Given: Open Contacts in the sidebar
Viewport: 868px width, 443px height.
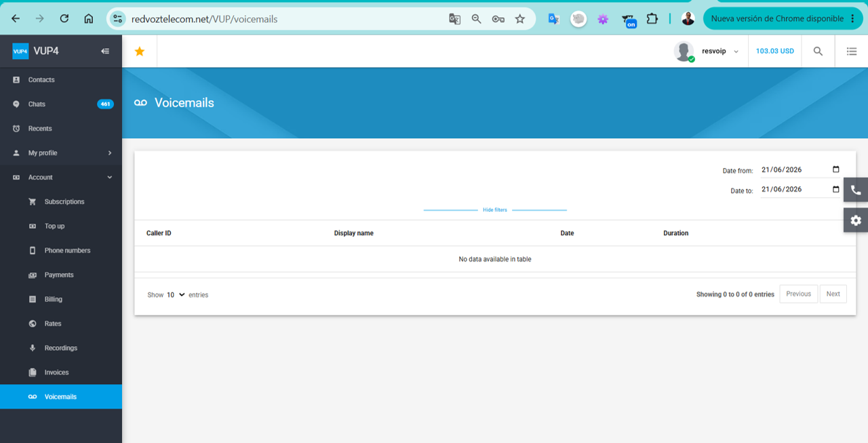Looking at the screenshot, I should point(61,80).
